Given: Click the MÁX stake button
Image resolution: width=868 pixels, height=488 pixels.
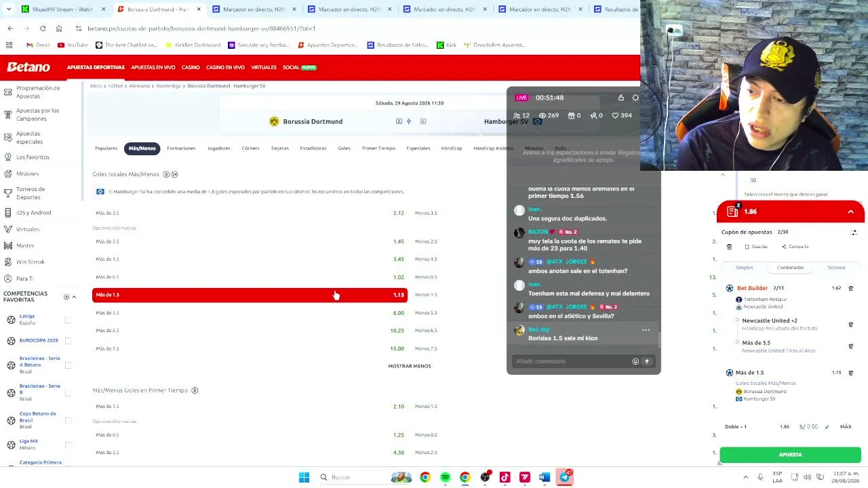Looking at the screenshot, I should pyautogui.click(x=846, y=427).
